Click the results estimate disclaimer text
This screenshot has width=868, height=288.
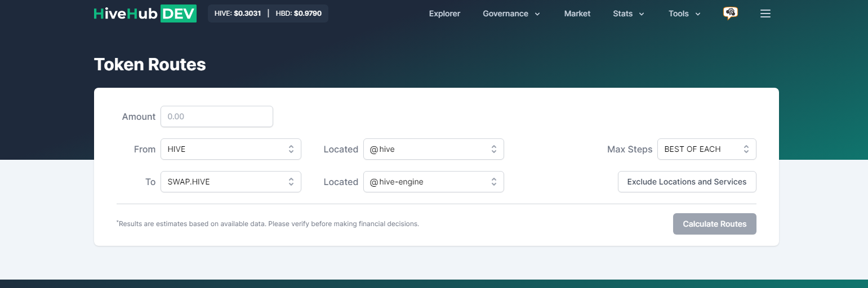[268, 223]
